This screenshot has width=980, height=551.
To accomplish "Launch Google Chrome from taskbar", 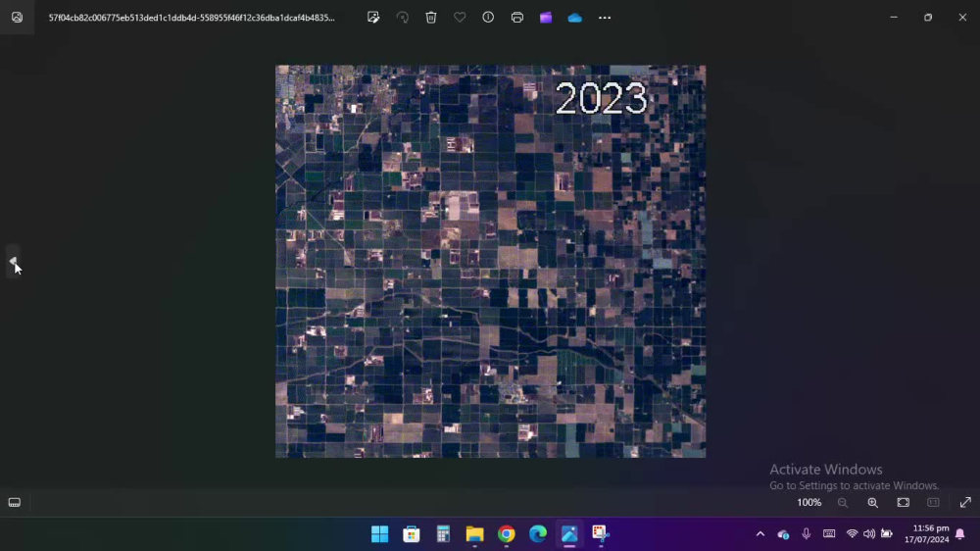I will pyautogui.click(x=507, y=534).
